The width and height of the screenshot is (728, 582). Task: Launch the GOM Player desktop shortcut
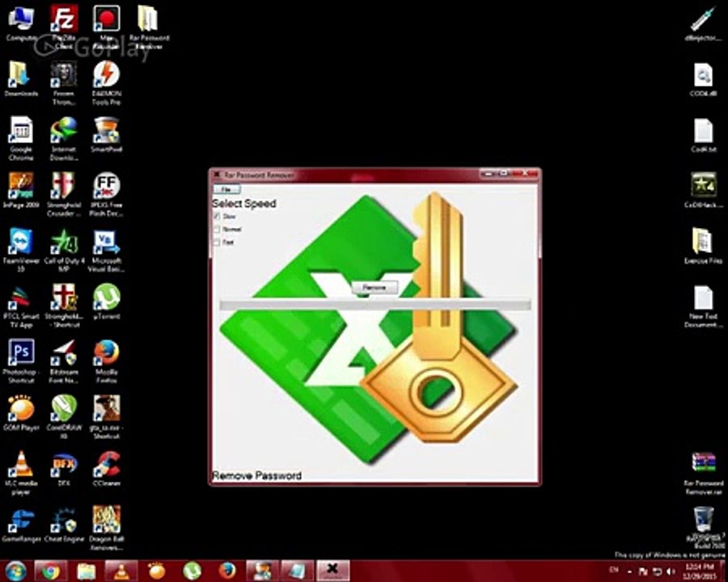point(21,413)
